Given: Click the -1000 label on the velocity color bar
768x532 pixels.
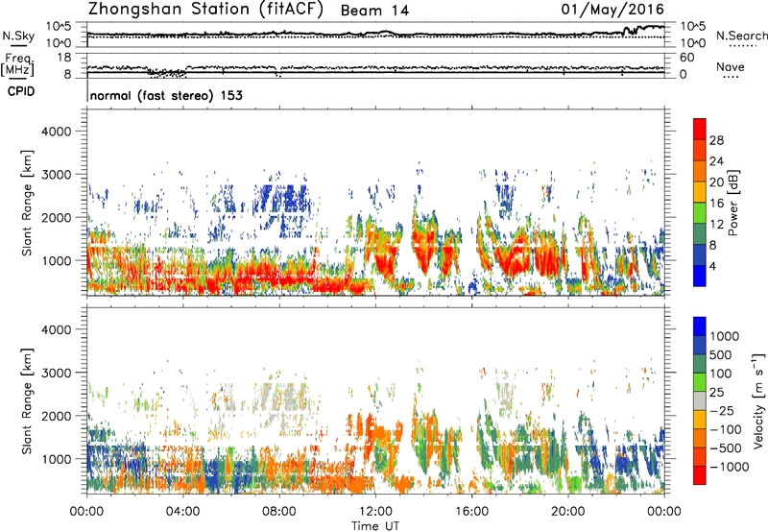Looking at the screenshot, I should point(730,467).
